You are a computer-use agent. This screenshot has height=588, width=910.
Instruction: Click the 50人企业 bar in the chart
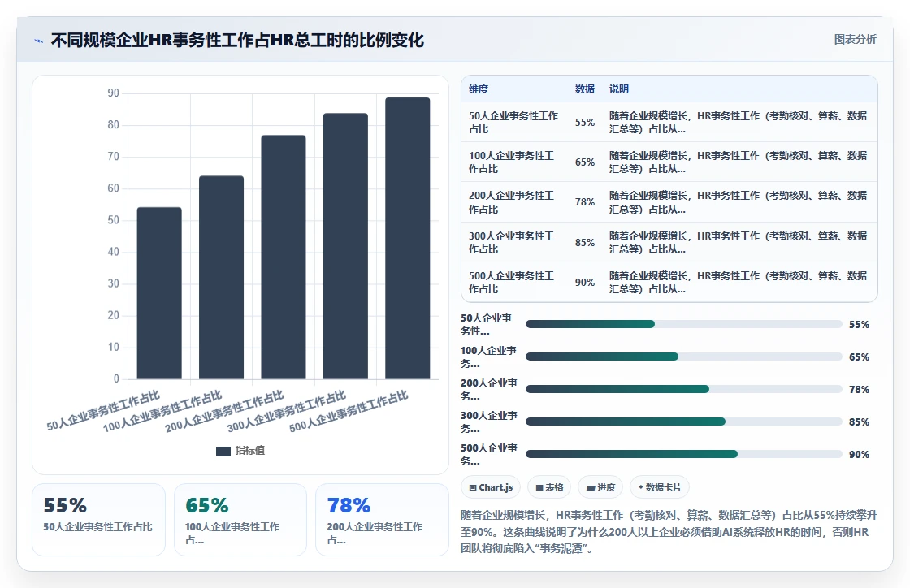point(159,293)
